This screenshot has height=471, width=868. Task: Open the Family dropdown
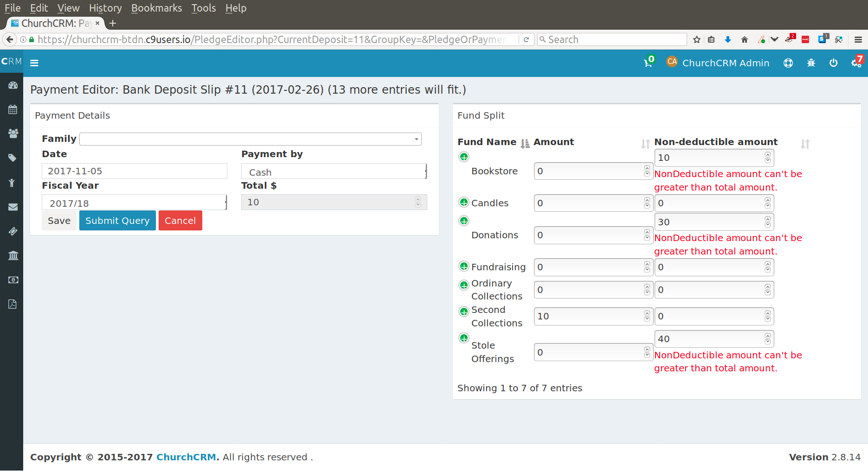[x=251, y=139]
